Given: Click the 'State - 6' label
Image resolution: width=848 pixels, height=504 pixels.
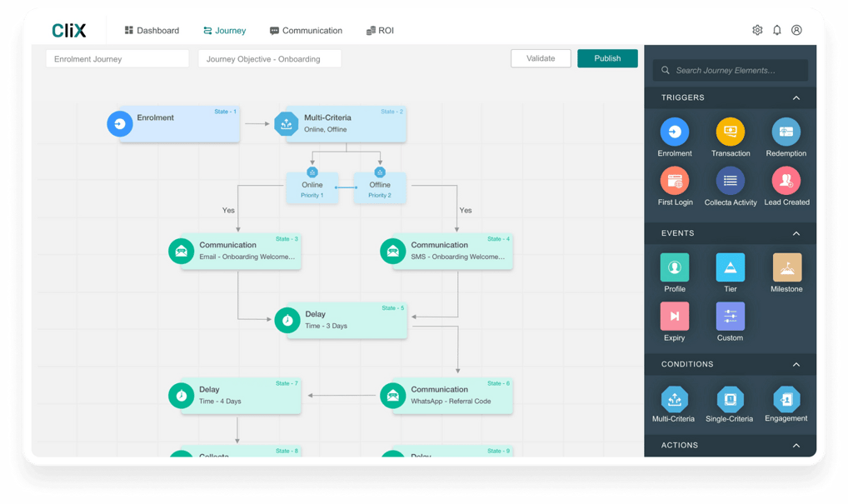Looking at the screenshot, I should [x=499, y=383].
